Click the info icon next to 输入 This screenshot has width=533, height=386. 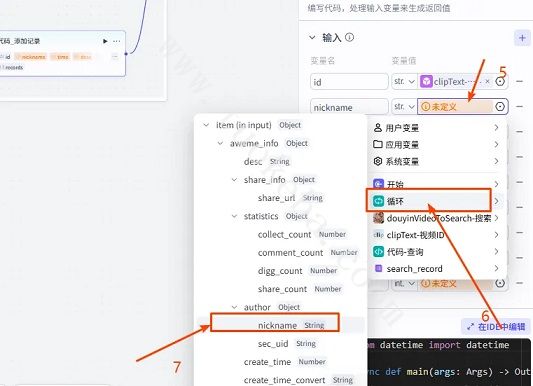349,37
